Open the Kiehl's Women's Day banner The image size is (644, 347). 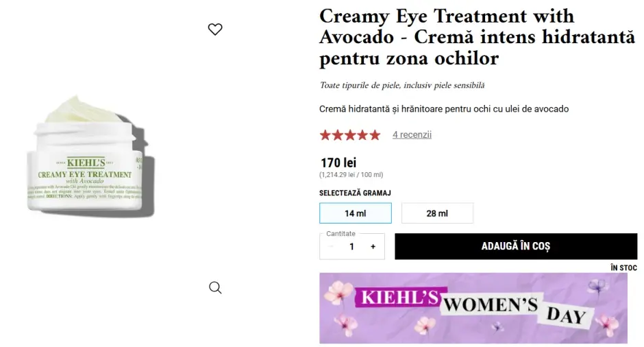point(473,308)
